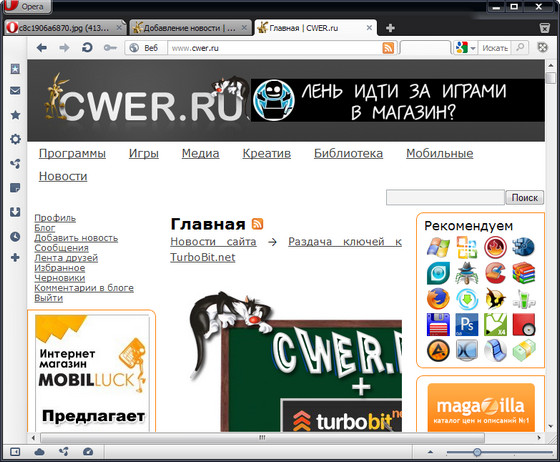Click the closed tabs trash icon

click(544, 28)
